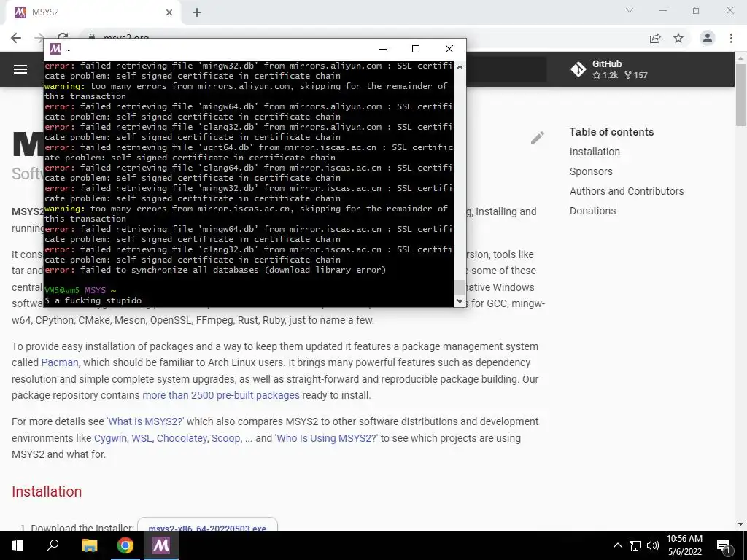Switch to MSYS2 terminal in taskbar
This screenshot has height=560, width=747.
[x=161, y=545]
